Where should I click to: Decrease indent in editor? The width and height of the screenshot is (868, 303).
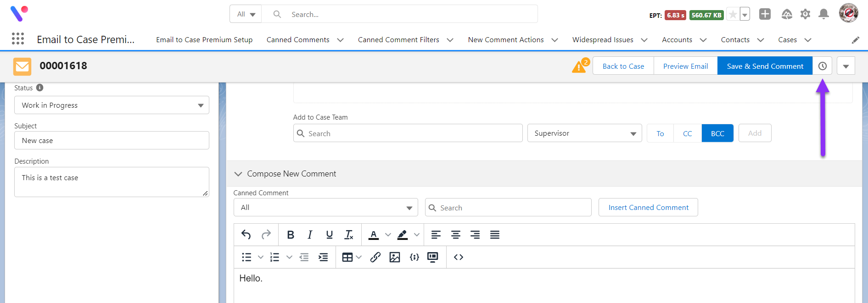[x=304, y=257]
